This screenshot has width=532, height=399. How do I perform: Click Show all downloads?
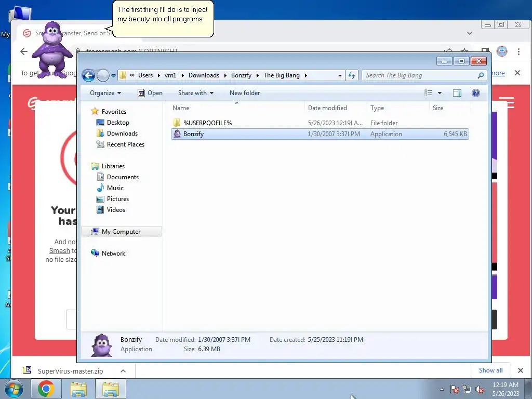pos(490,370)
